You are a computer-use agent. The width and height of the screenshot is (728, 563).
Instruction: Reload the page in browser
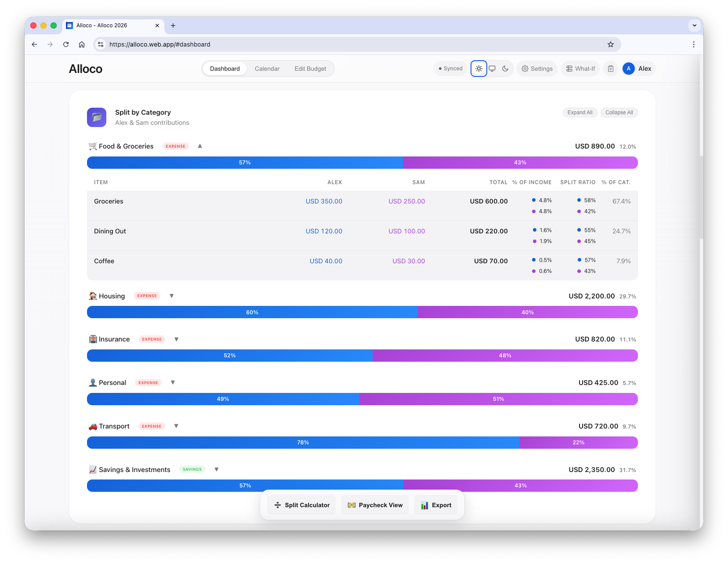66,44
